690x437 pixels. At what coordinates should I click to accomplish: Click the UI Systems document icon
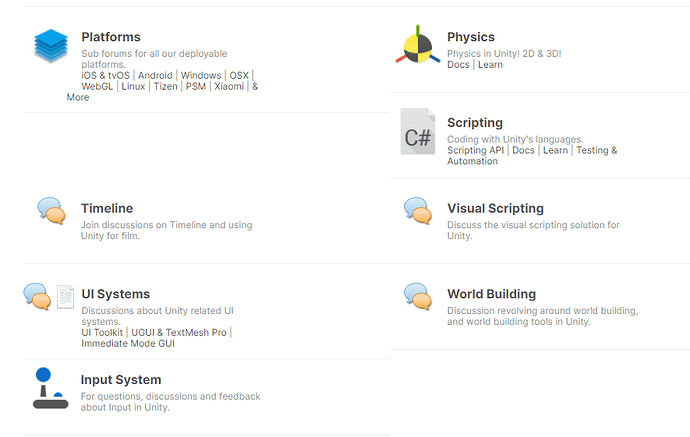point(65,296)
